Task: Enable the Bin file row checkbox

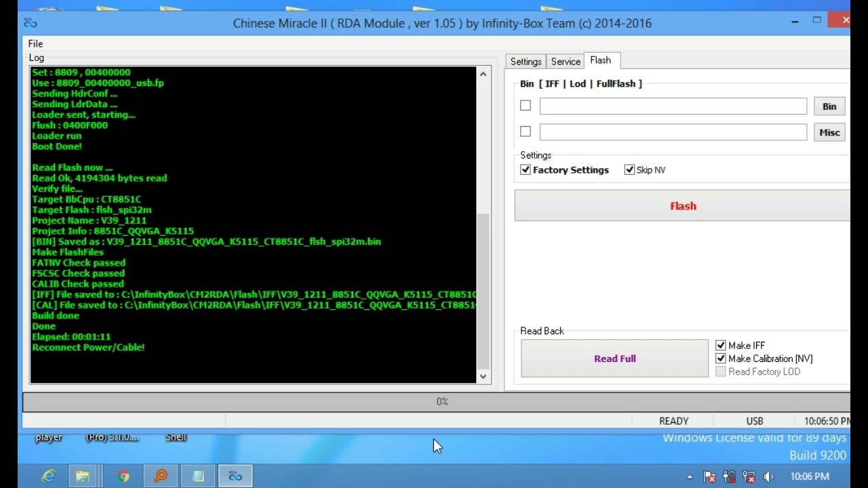Action: [526, 106]
